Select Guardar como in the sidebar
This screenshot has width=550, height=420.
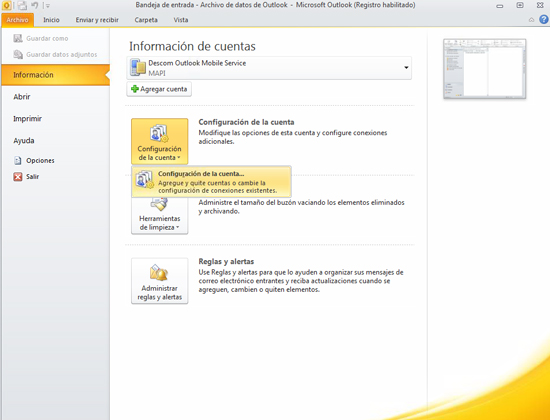[47, 39]
